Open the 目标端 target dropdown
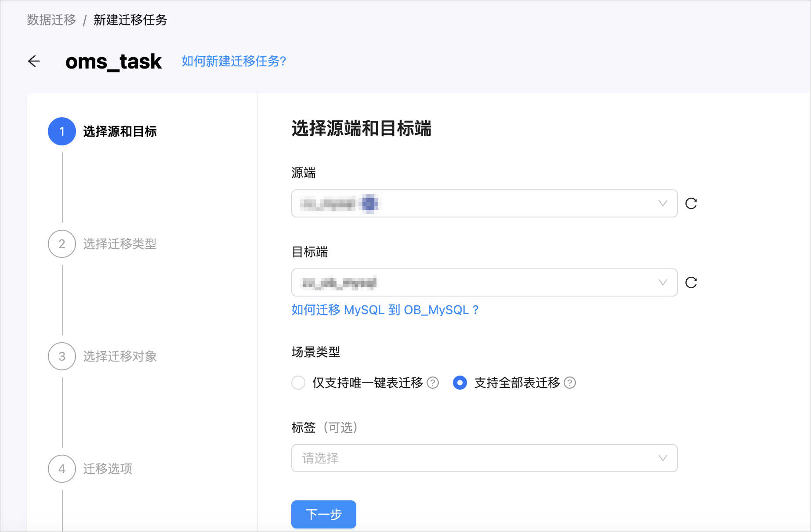Image resolution: width=811 pixels, height=532 pixels. point(484,282)
